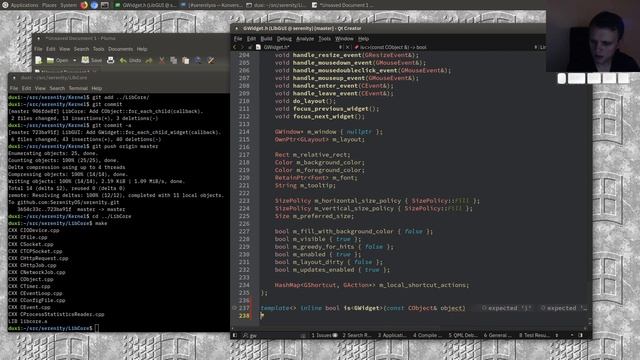This screenshot has height=360, width=640.
Task: Open the File menu in the terminal window
Action: click(x=14, y=88)
